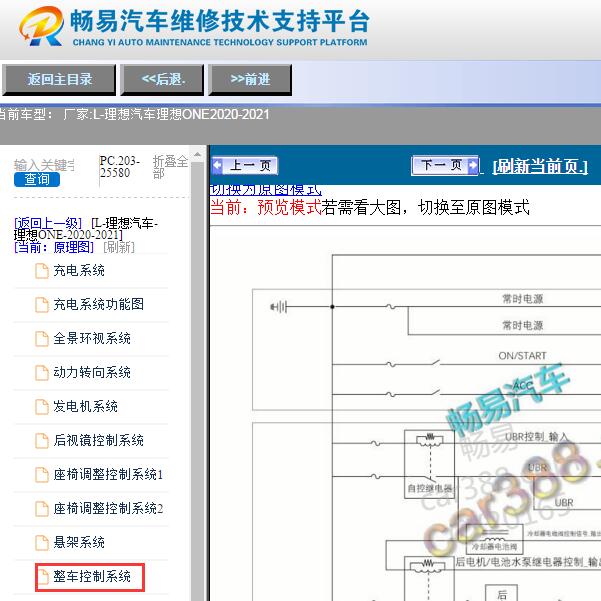Open the 座椅调整控制系统1 item
Viewport: 601px width, 601px height.
pyautogui.click(x=108, y=475)
